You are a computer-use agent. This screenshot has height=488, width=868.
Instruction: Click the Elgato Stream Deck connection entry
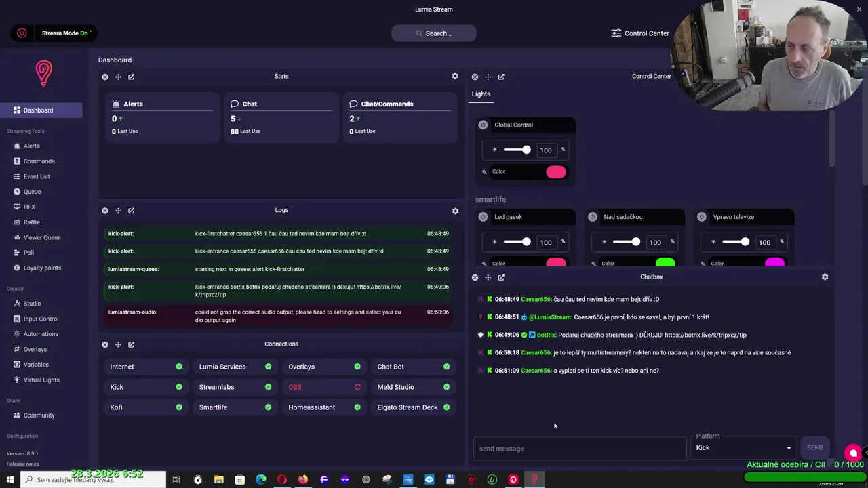pyautogui.click(x=413, y=407)
